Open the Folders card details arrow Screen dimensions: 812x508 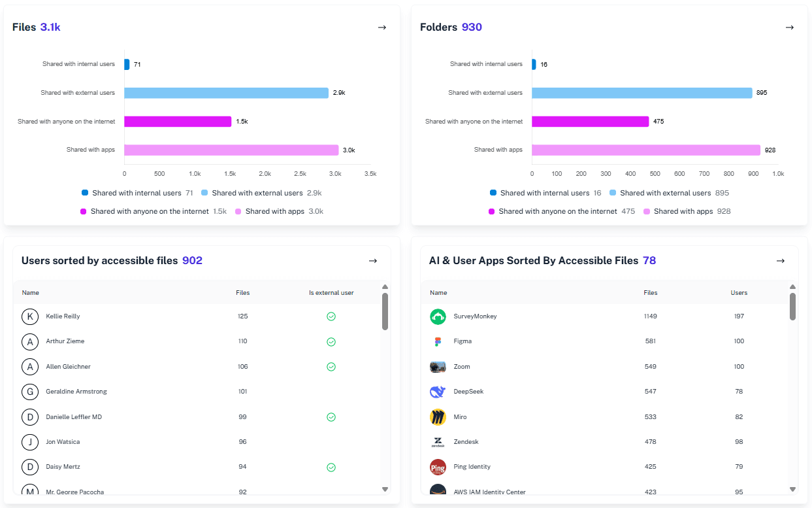click(789, 27)
